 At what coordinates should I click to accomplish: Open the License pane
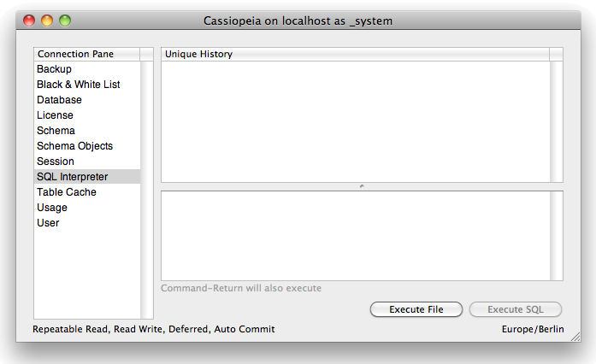click(x=87, y=115)
